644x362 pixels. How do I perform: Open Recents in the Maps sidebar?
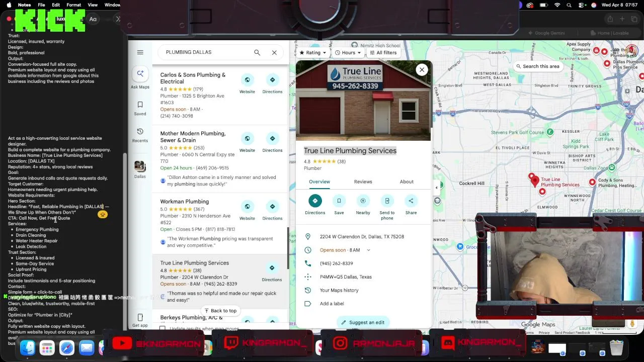pos(140,135)
